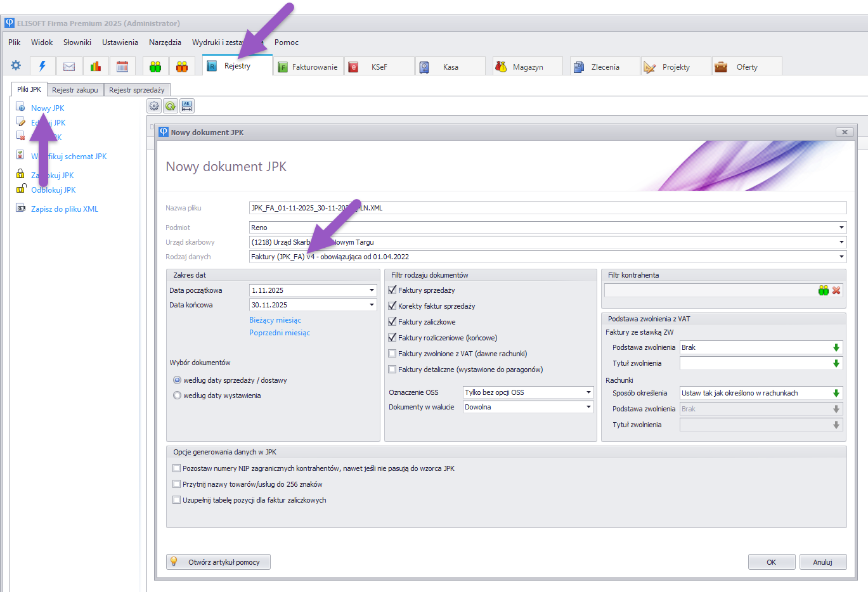Open the envelope mail toolbar icon

[69, 67]
